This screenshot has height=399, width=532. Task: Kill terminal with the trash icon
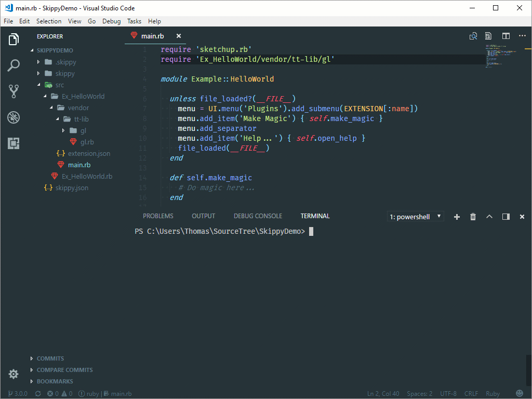click(473, 217)
